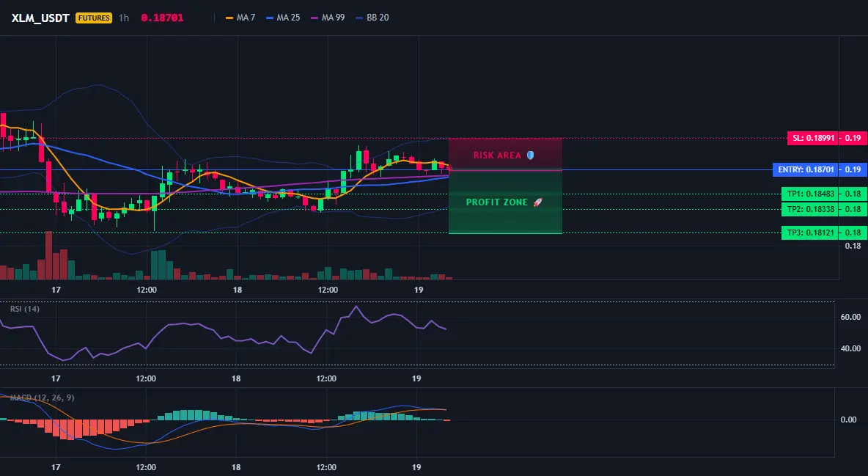
Task: Click the shield icon in RISK AREA
Action: click(530, 155)
